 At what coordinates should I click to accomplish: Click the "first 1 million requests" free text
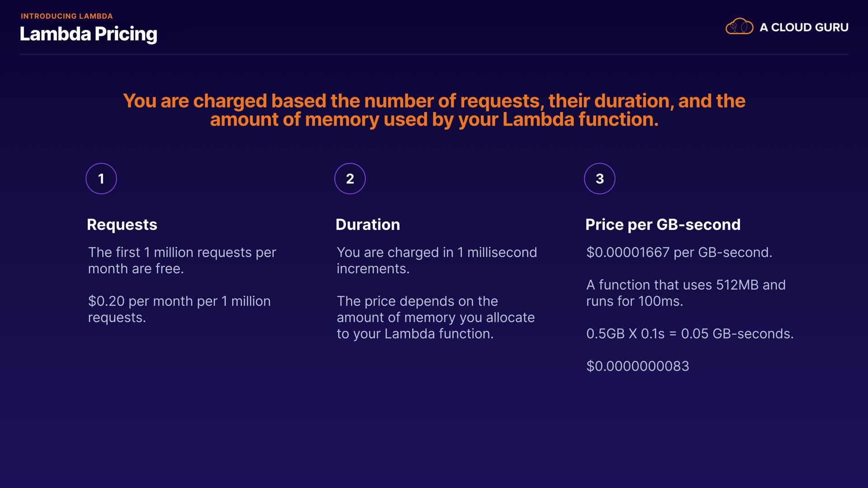[x=182, y=260]
